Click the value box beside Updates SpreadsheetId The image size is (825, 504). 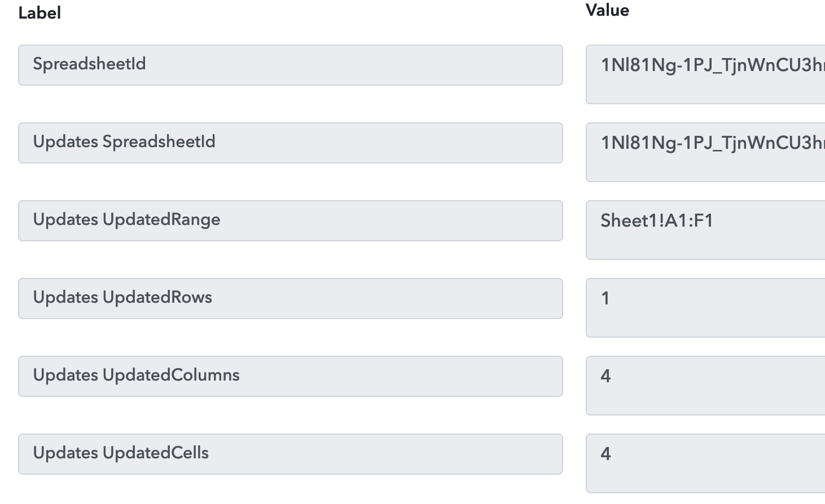point(705,152)
